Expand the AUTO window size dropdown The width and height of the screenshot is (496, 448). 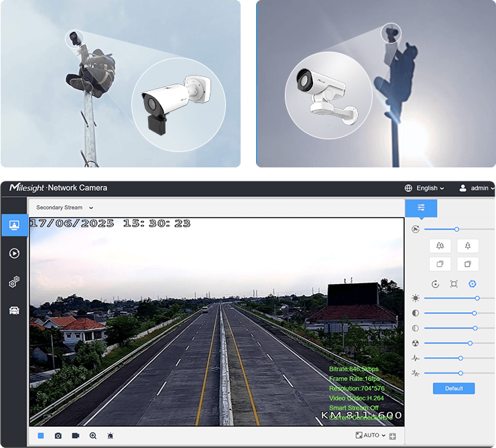point(371,435)
